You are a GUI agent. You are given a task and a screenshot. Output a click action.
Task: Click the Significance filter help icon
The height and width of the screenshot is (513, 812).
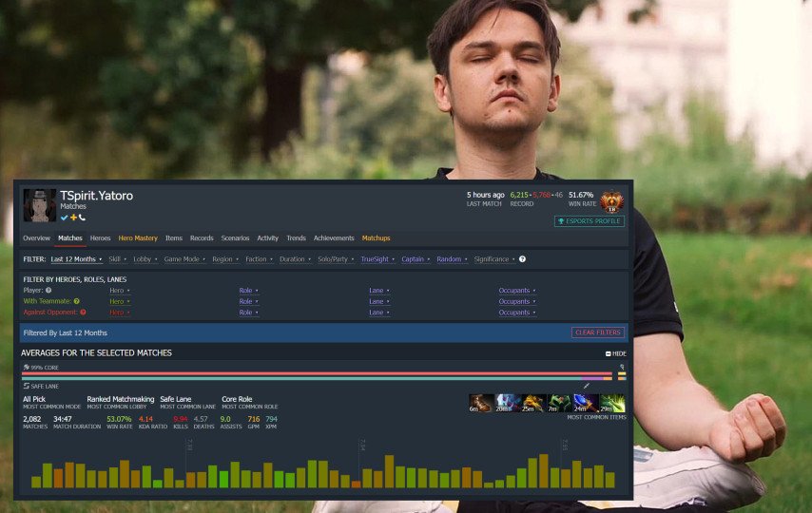tap(522, 259)
